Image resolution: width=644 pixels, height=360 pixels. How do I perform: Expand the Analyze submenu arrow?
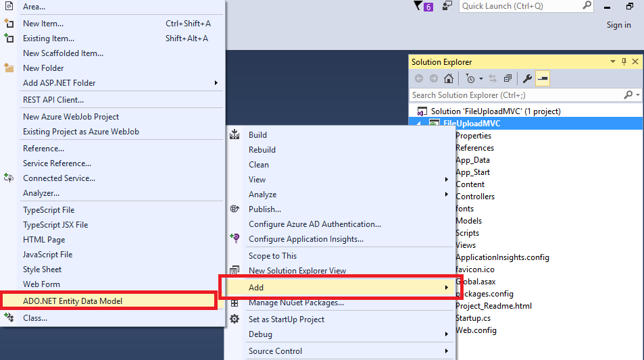[x=447, y=194]
